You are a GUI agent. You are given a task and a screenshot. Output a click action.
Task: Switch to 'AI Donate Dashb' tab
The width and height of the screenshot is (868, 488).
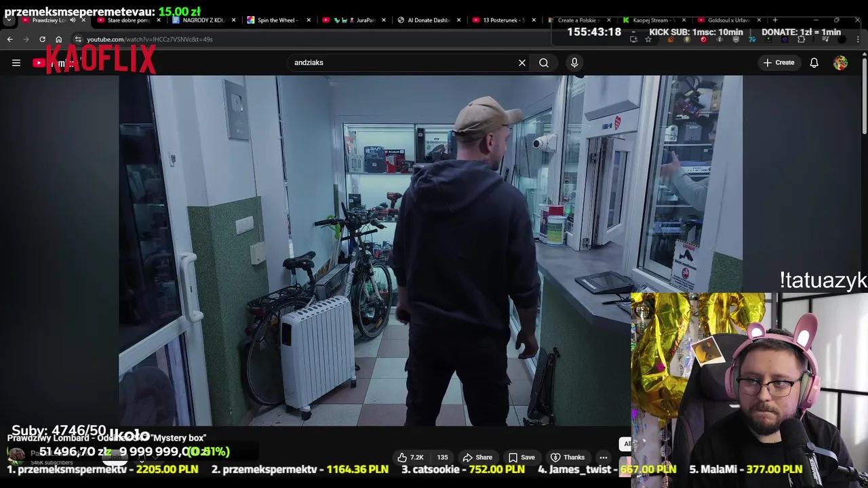point(429,20)
